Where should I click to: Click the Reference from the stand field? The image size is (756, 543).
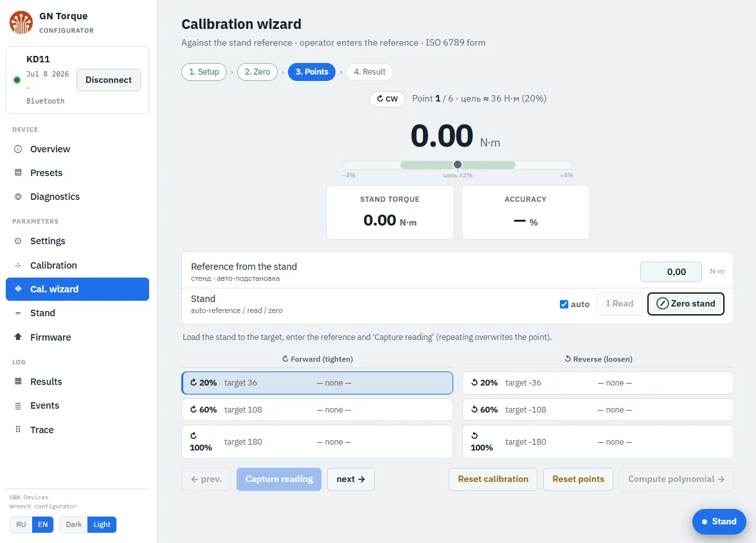pos(670,272)
